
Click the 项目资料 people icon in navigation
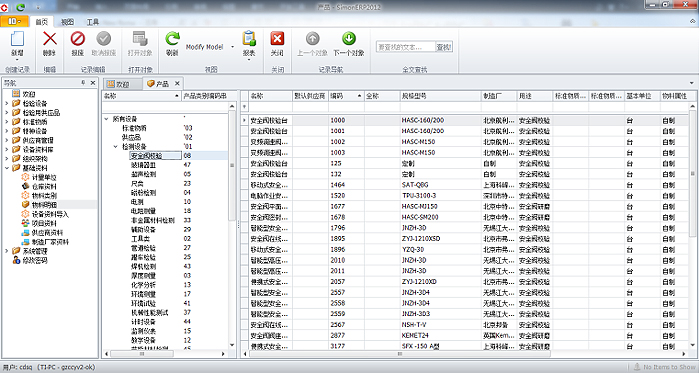(x=25, y=223)
